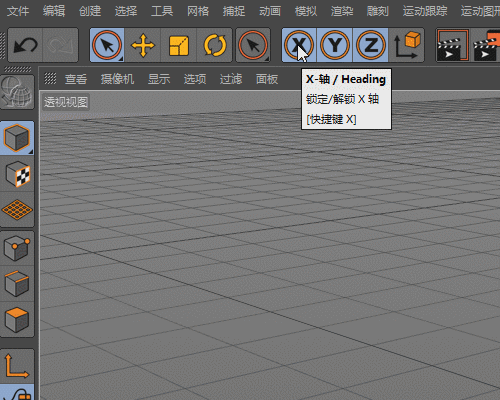The image size is (500, 400).
Task: Open the 创建 menu
Action: pos(90,11)
